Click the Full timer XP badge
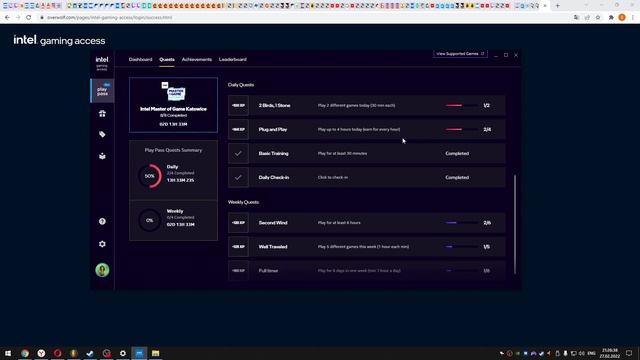This screenshot has height=360, width=640. [x=238, y=271]
